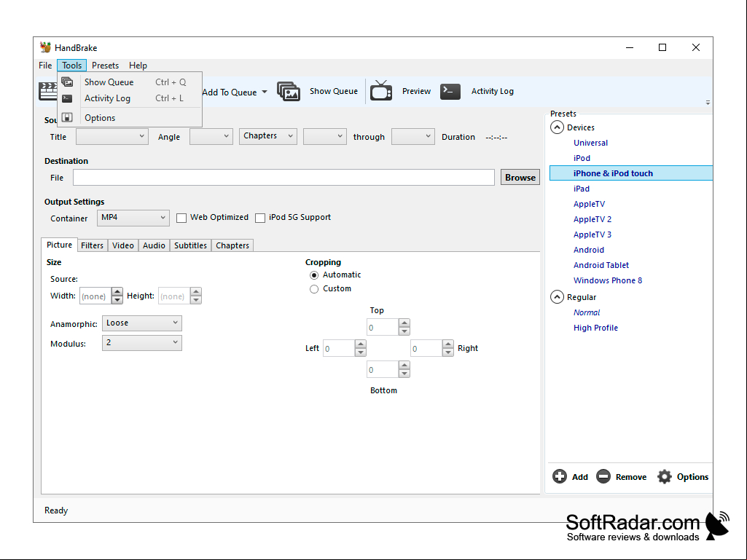Select Automatic cropping radio button
747x560 pixels.
tap(314, 275)
